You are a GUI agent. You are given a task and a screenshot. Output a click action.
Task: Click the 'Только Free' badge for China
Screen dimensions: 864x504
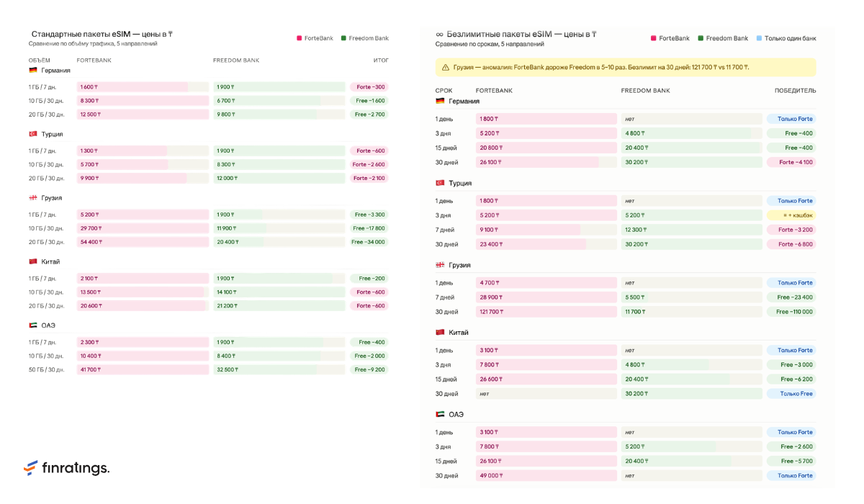pyautogui.click(x=791, y=394)
